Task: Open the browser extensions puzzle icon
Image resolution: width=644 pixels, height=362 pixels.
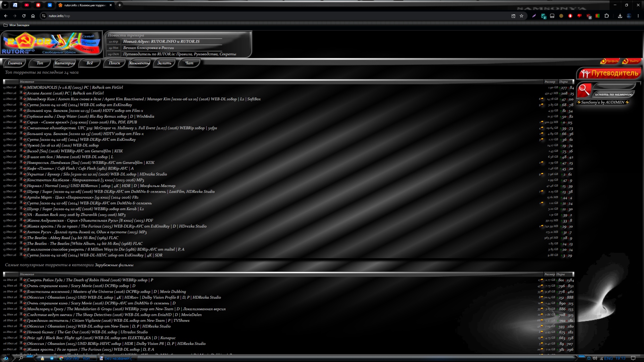Action: (606, 16)
